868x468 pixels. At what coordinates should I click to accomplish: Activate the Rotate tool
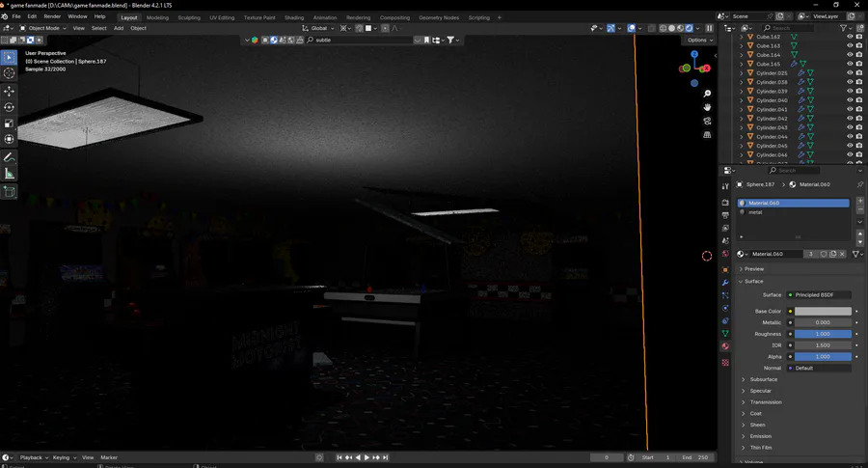[x=9, y=107]
